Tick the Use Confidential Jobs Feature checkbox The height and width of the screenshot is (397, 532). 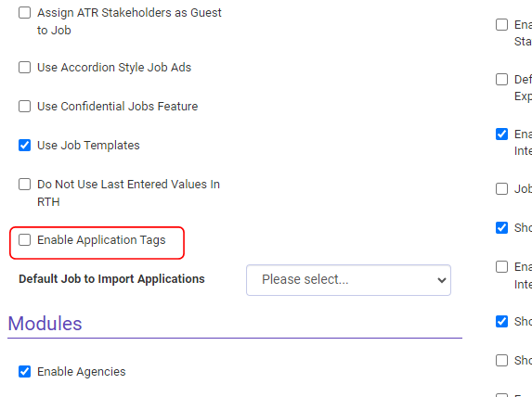click(24, 107)
